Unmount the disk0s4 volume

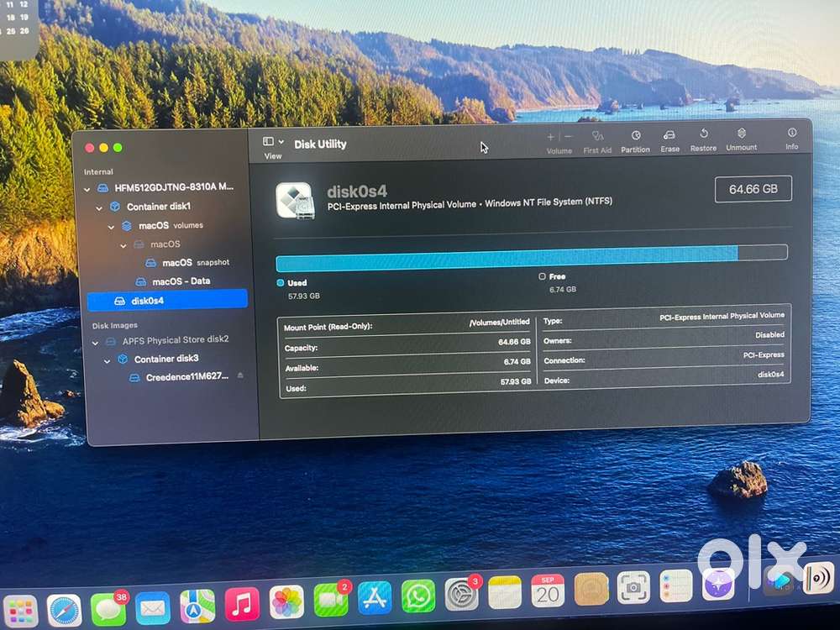coord(742,133)
